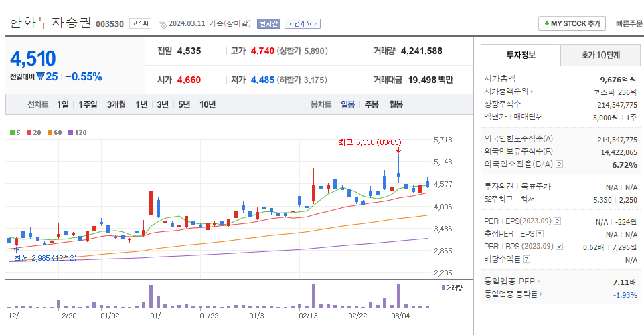Select the 10년 line chart
This screenshot has height=335, width=644.
208,104
